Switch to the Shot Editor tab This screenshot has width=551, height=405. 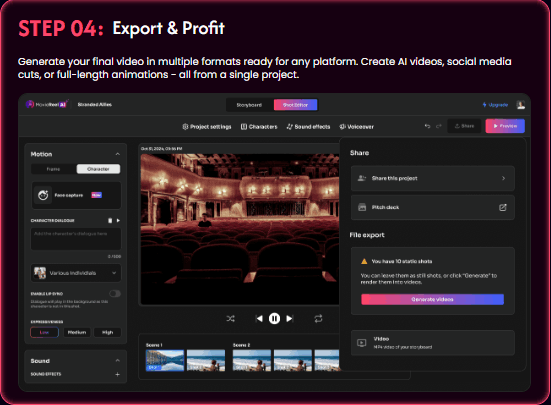296,105
